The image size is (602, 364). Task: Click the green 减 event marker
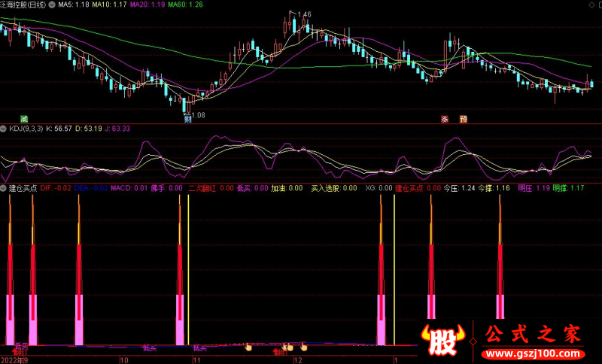click(24, 119)
